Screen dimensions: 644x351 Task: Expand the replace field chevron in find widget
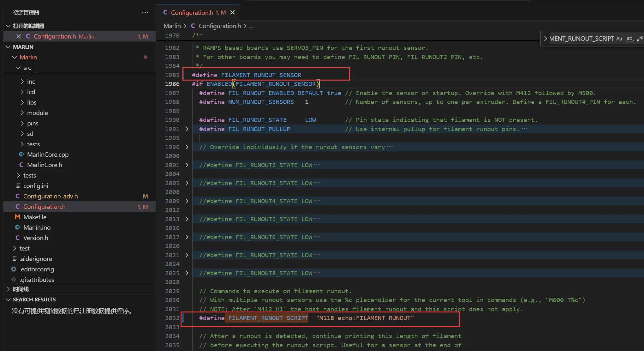point(545,39)
